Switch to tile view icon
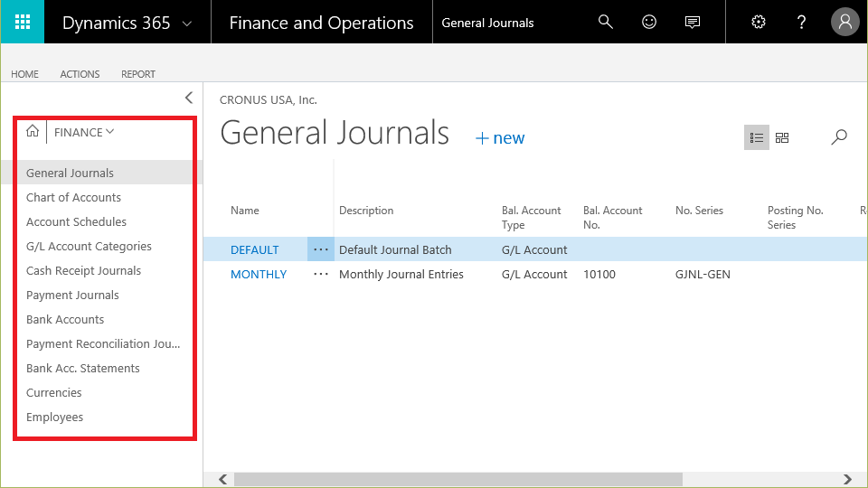The width and height of the screenshot is (868, 488). click(781, 137)
